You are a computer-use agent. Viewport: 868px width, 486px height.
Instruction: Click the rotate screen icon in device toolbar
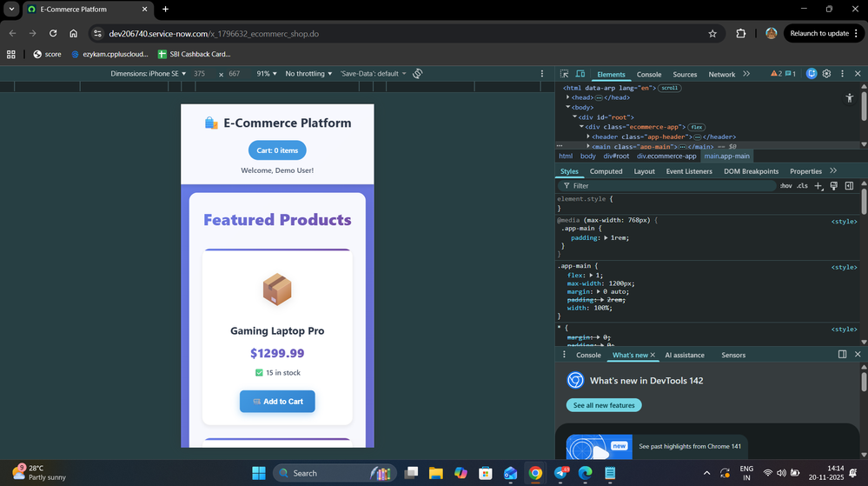[418, 74]
